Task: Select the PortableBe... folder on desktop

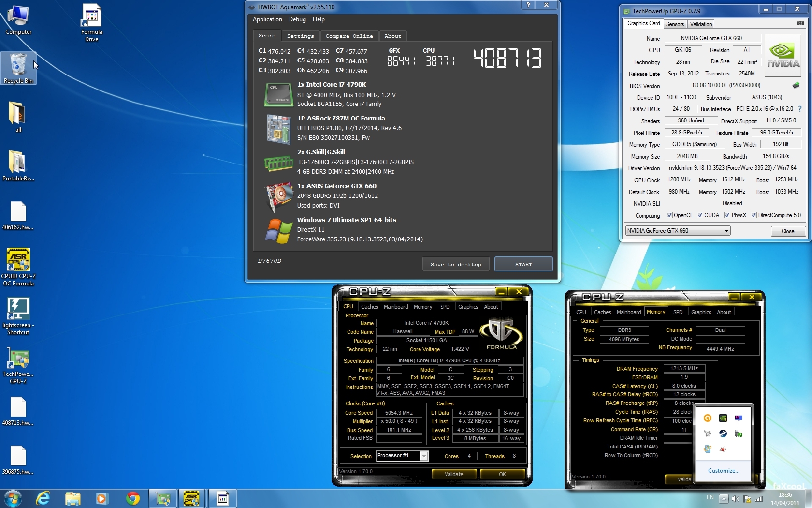Action: point(18,165)
